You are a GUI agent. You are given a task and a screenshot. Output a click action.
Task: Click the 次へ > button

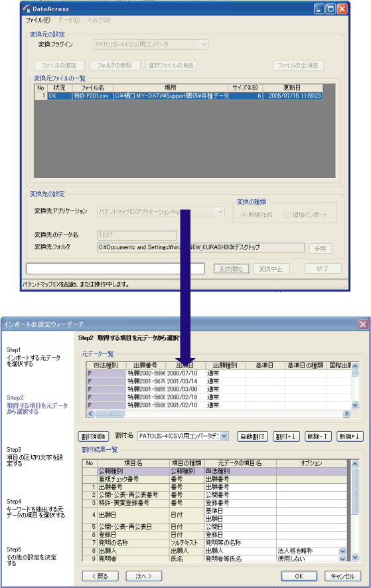(x=143, y=576)
